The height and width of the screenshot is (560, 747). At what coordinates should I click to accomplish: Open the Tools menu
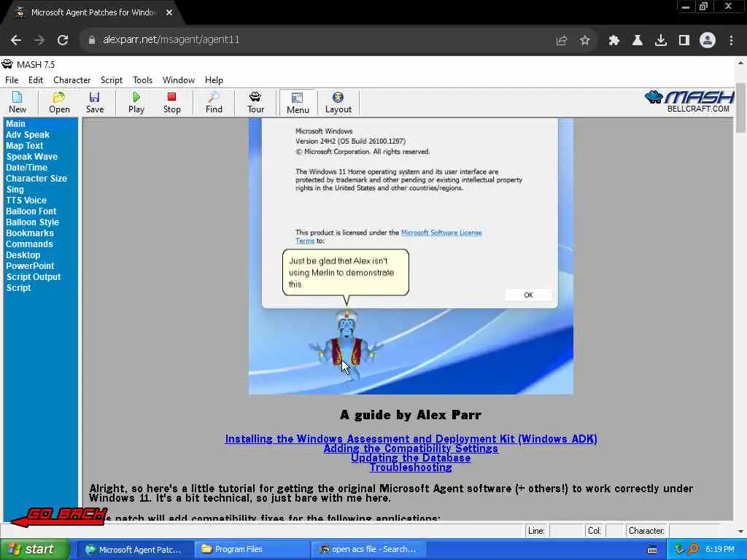tap(142, 80)
